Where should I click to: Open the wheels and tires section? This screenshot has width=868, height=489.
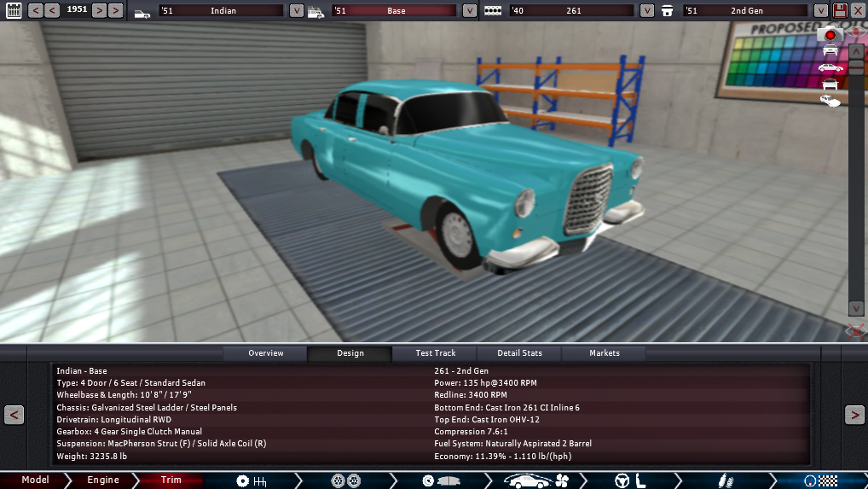pos(345,480)
